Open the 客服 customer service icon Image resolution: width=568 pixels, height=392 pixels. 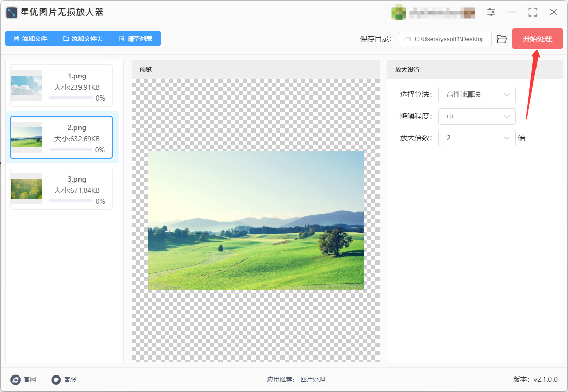point(56,379)
